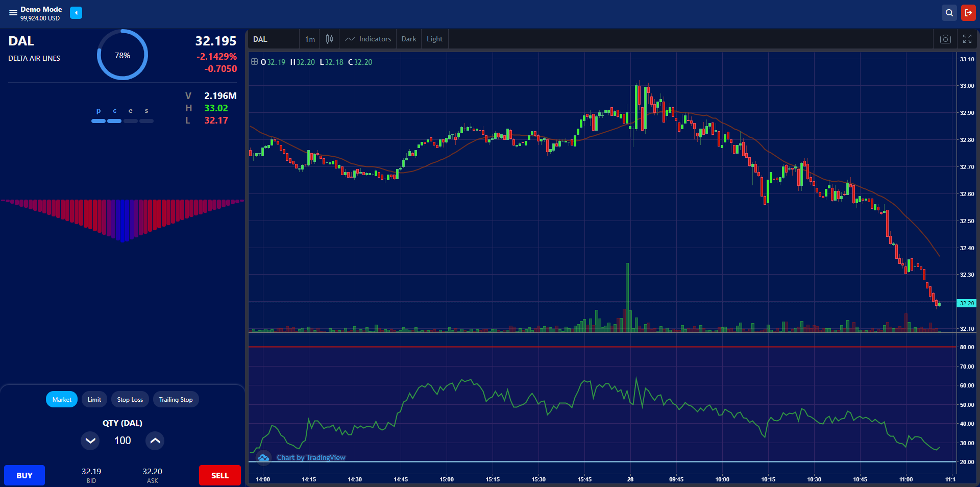Click the 32.19 BID price
The height and width of the screenshot is (487, 980).
pyautogui.click(x=91, y=471)
